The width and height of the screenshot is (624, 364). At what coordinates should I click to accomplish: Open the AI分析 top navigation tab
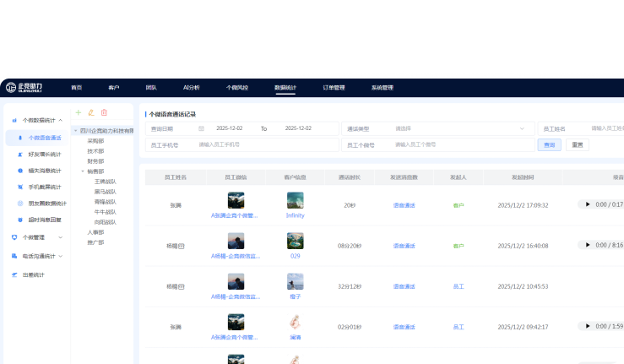coord(192,87)
